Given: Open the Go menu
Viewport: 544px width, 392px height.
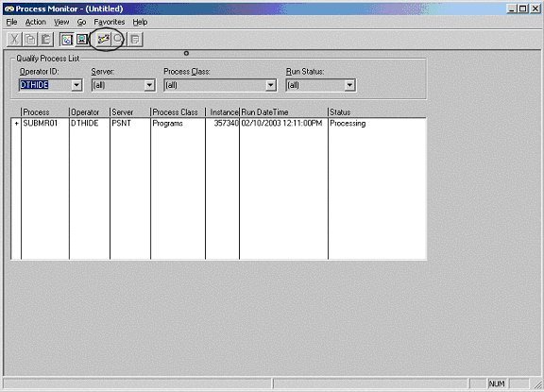Looking at the screenshot, I should (x=81, y=22).
